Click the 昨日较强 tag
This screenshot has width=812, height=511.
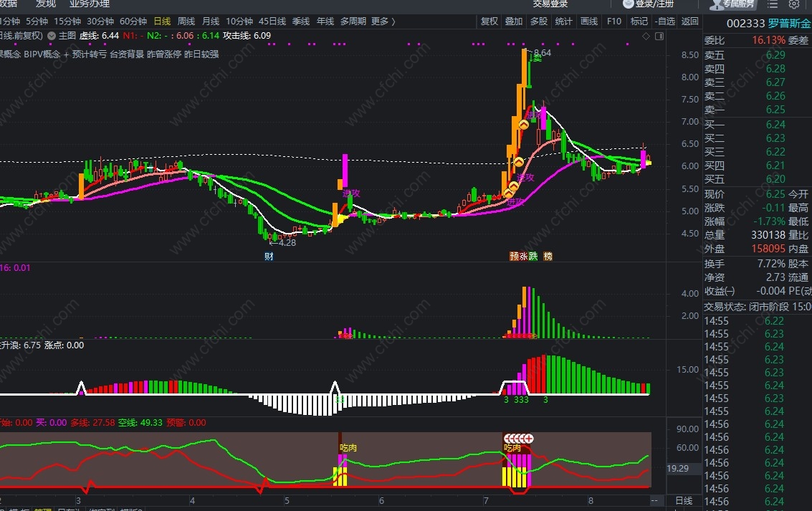201,54
